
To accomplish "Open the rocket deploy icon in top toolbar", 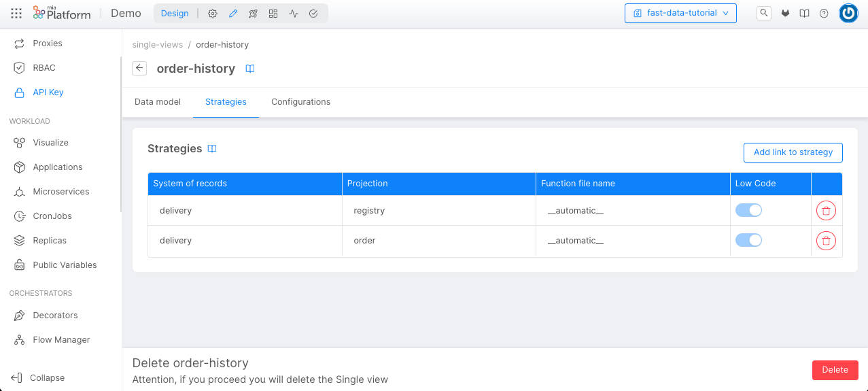I will [253, 14].
